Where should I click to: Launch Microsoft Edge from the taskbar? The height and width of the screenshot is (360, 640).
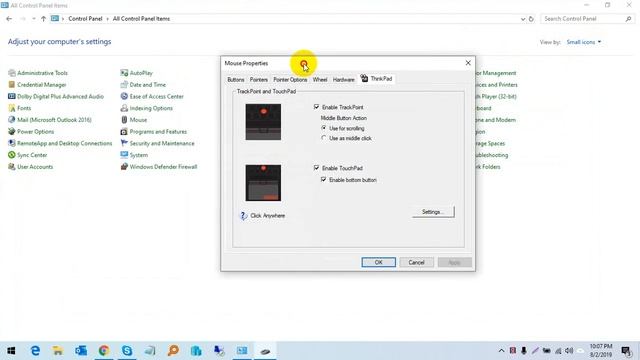36,351
